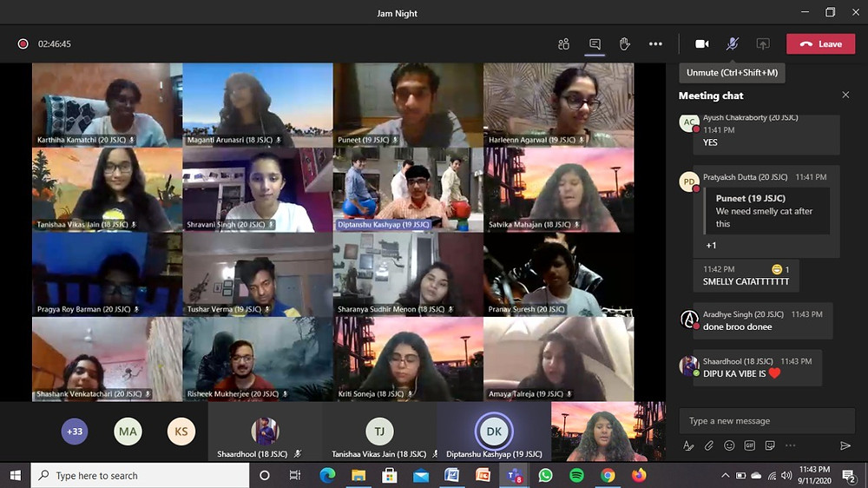This screenshot has width=868, height=488.
Task: Send the chat message
Action: [x=845, y=445]
